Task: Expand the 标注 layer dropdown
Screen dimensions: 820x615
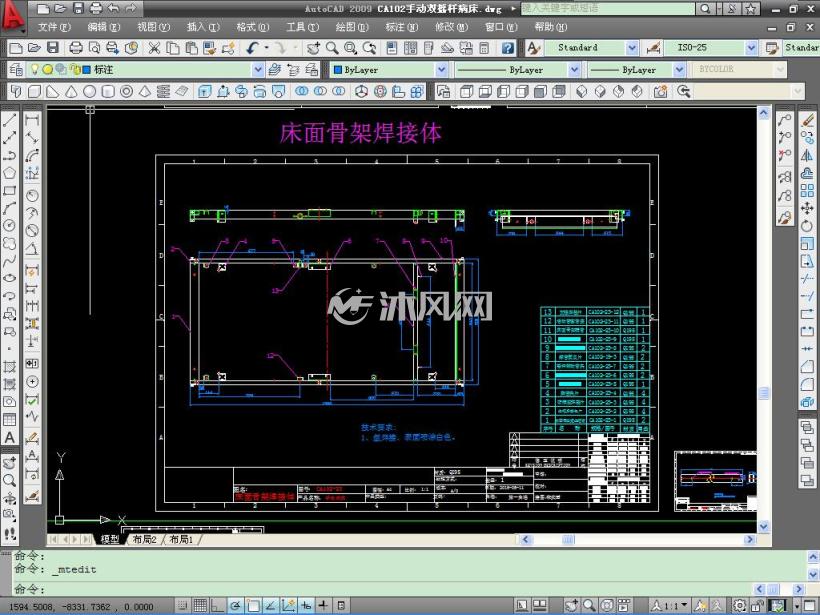Action: click(257, 70)
